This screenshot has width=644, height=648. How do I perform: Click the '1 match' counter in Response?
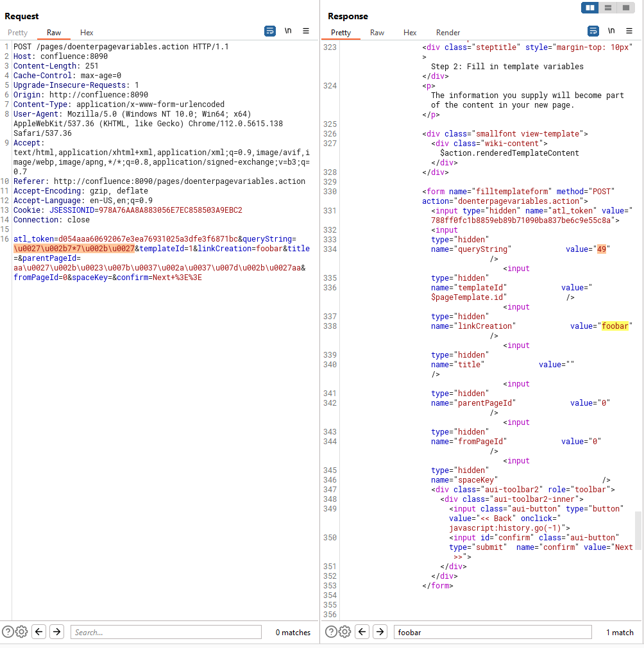point(620,632)
